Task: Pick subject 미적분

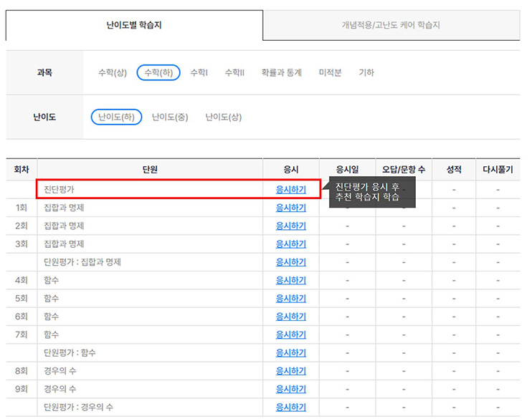Action: click(330, 72)
